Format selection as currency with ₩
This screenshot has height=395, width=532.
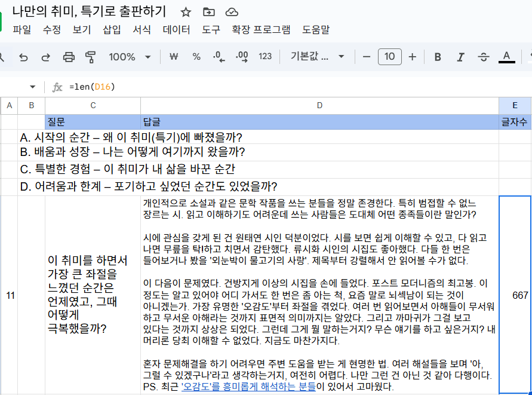point(173,56)
